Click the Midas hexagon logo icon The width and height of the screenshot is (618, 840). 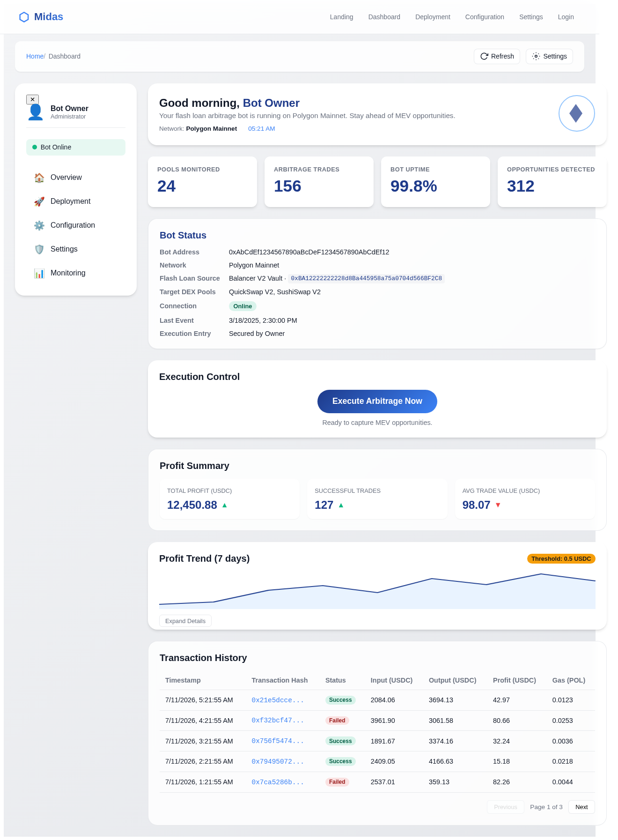24,17
